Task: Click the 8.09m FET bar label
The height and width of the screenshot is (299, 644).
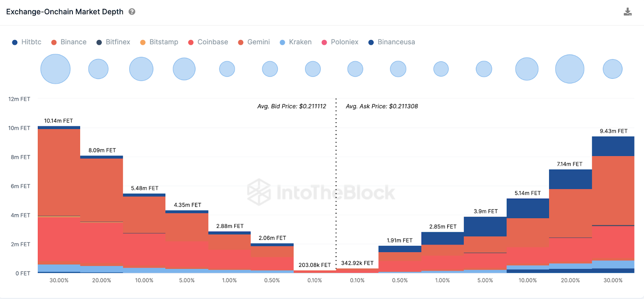Action: pyautogui.click(x=102, y=150)
